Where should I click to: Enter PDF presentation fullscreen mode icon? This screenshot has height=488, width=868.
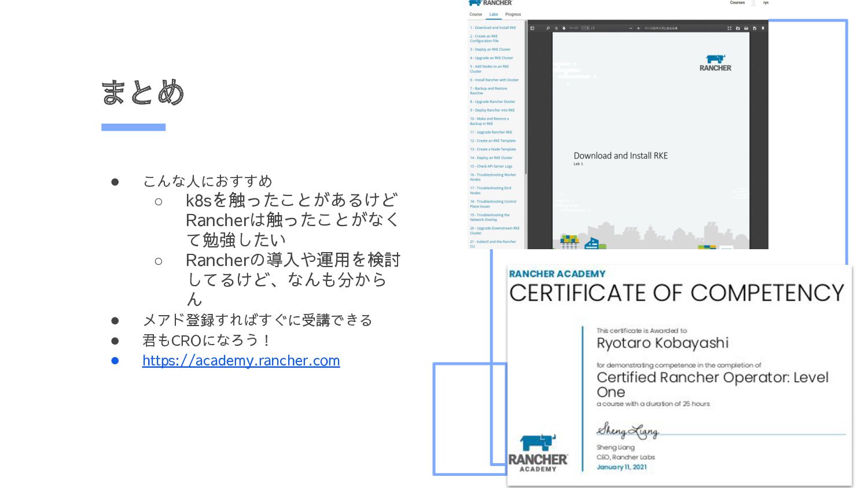(x=730, y=28)
